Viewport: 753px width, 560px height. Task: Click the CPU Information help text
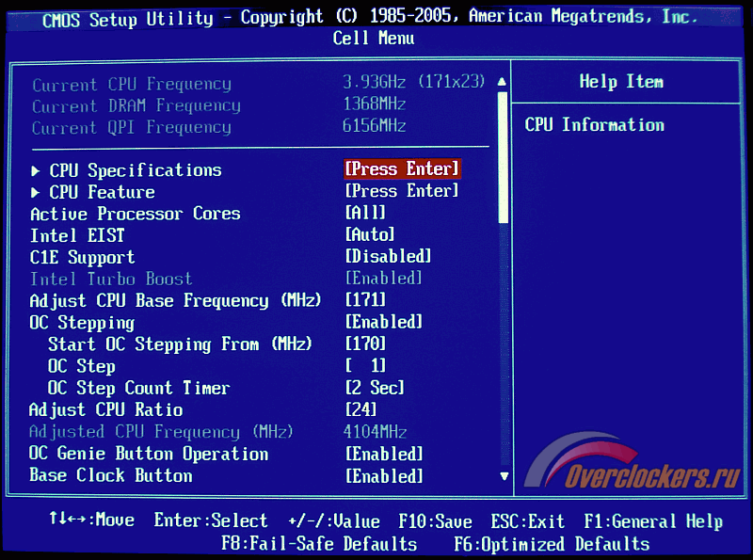click(x=595, y=125)
